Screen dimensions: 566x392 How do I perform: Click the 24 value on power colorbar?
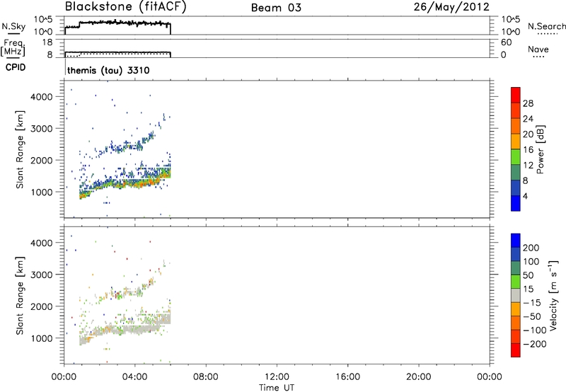[528, 119]
